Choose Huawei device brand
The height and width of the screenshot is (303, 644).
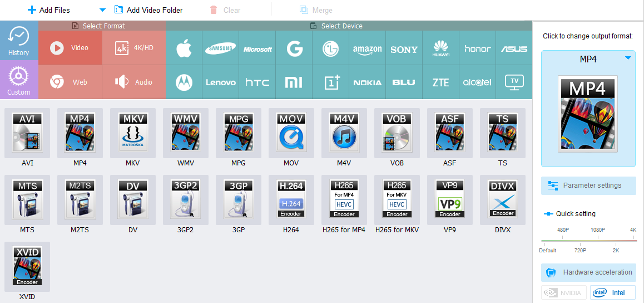pyautogui.click(x=440, y=49)
